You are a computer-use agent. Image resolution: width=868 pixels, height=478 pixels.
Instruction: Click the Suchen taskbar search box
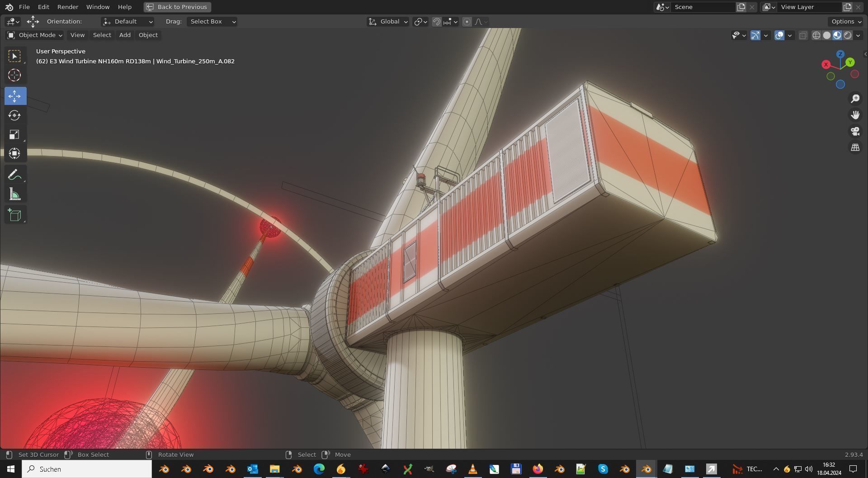pos(87,469)
